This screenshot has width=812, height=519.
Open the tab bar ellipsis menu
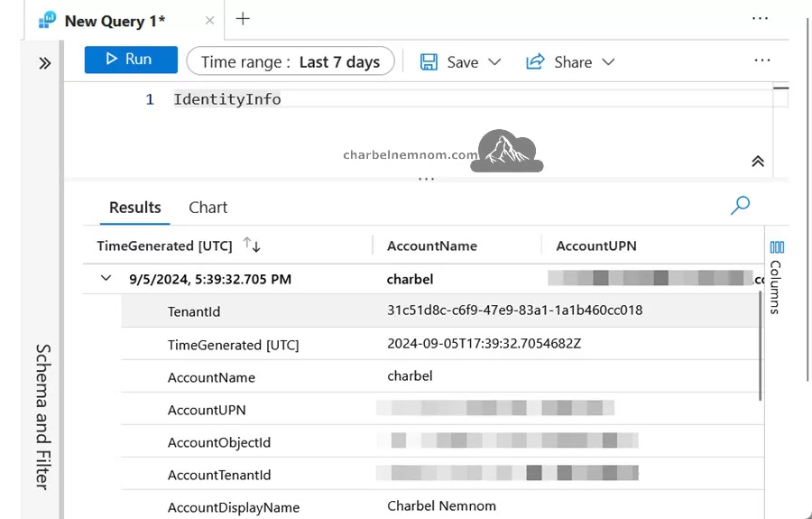[760, 19]
